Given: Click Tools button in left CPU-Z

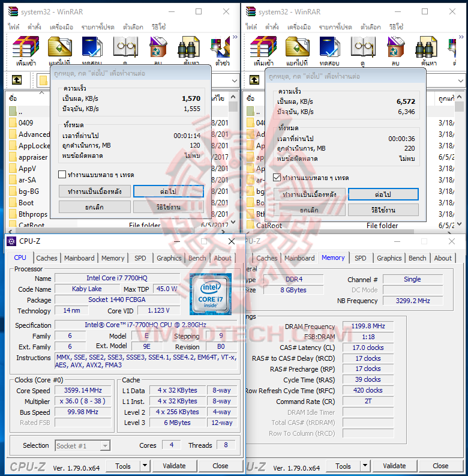Looking at the screenshot, I should 123,466.
